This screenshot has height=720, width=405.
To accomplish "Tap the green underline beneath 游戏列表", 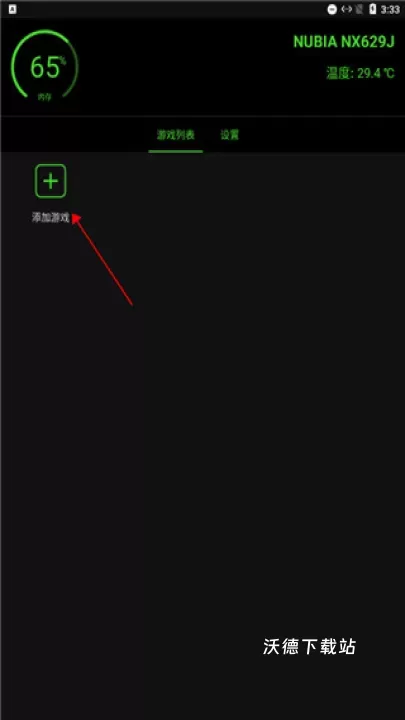I will pos(175,151).
